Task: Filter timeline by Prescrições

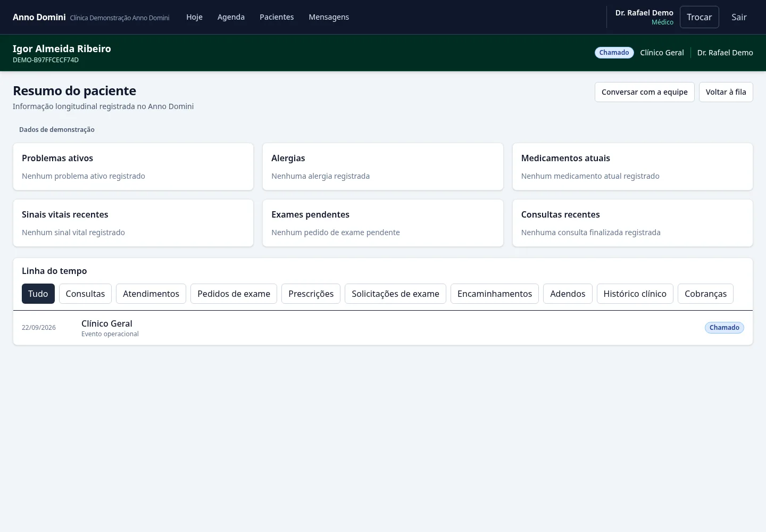Action: pos(311,294)
